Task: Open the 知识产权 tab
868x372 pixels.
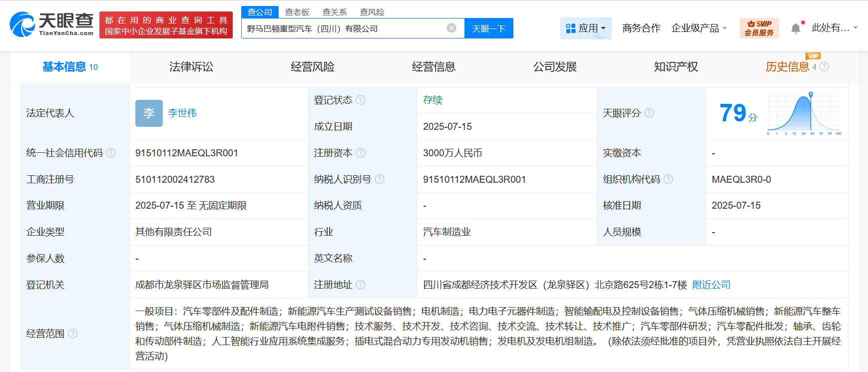Action: (676, 67)
